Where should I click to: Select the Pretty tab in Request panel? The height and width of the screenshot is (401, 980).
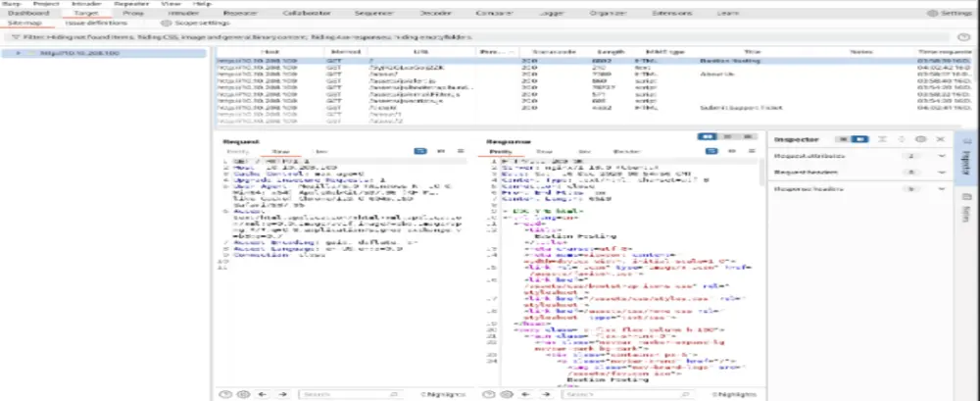237,151
